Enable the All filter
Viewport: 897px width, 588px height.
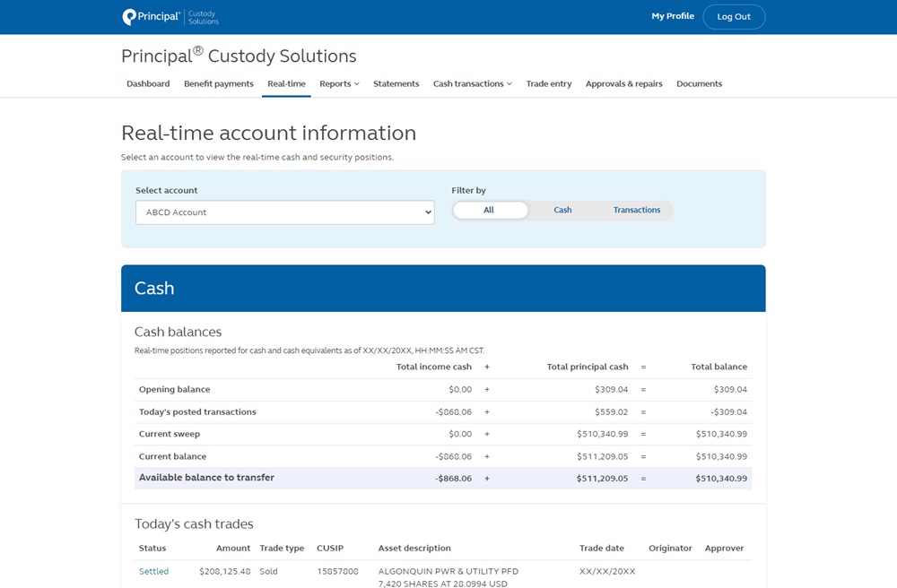point(490,209)
